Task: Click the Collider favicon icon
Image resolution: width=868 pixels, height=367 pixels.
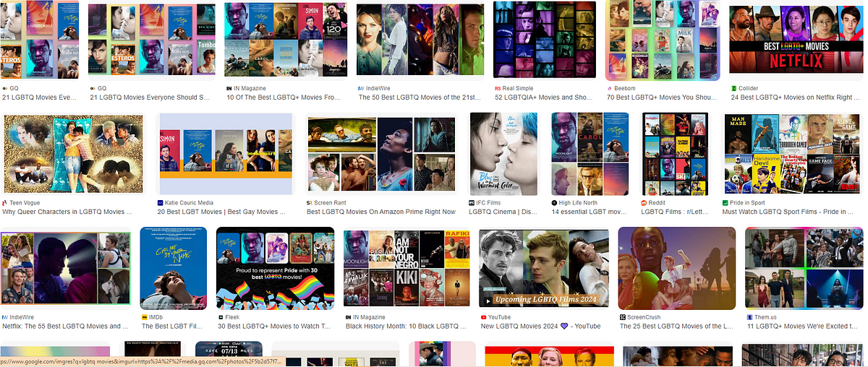Action: click(x=733, y=88)
